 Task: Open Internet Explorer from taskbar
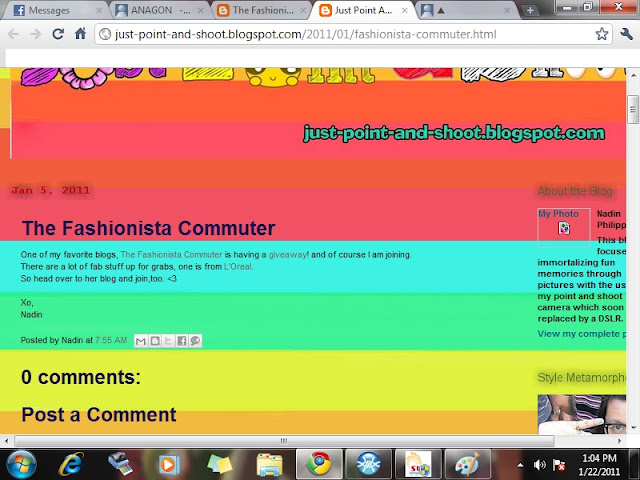70,464
